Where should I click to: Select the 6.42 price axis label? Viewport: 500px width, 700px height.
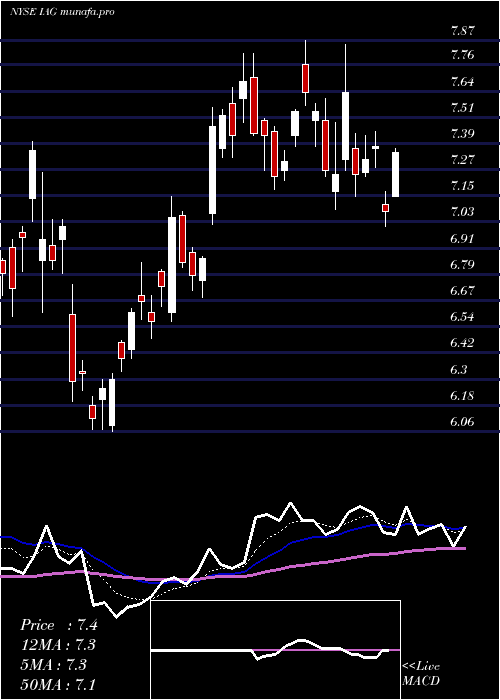point(462,343)
